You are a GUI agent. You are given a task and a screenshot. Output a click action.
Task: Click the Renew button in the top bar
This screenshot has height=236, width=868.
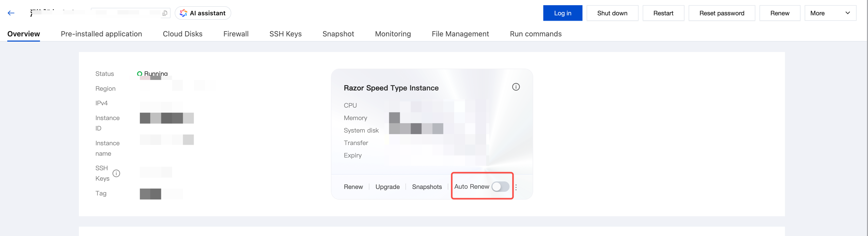(780, 13)
